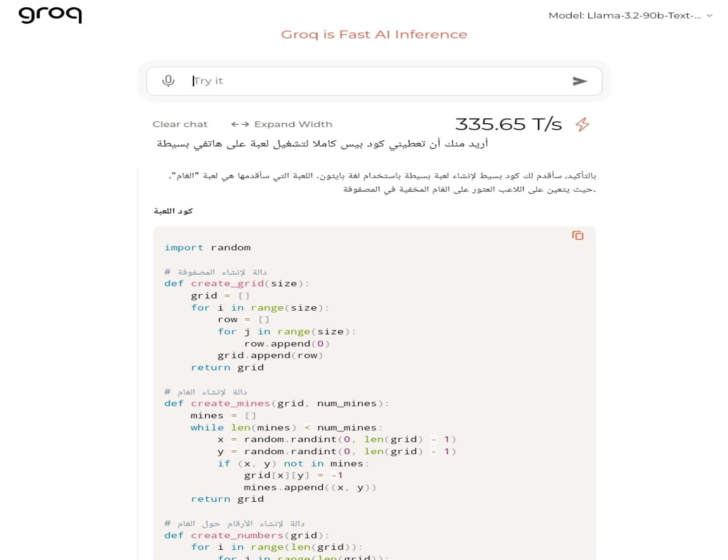
Task: Focus the 'Try it' prompt input field
Action: 374,81
